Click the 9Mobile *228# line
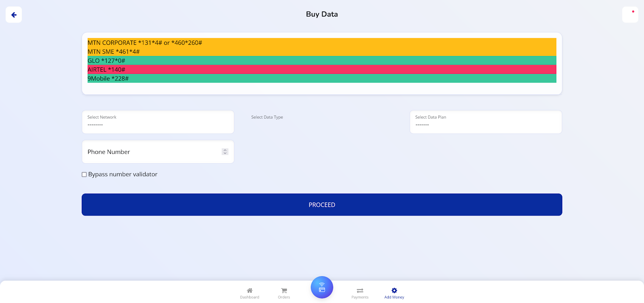Screen dimensions: 644x303 [322, 78]
